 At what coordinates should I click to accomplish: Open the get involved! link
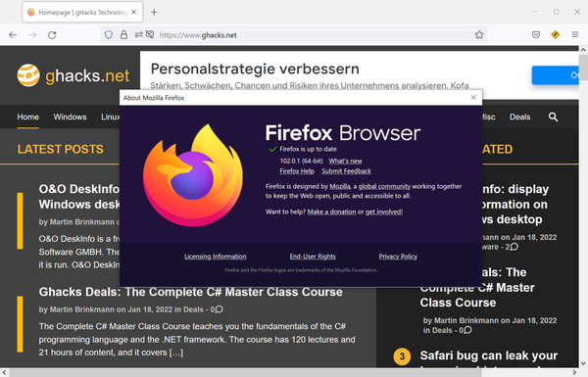384,212
